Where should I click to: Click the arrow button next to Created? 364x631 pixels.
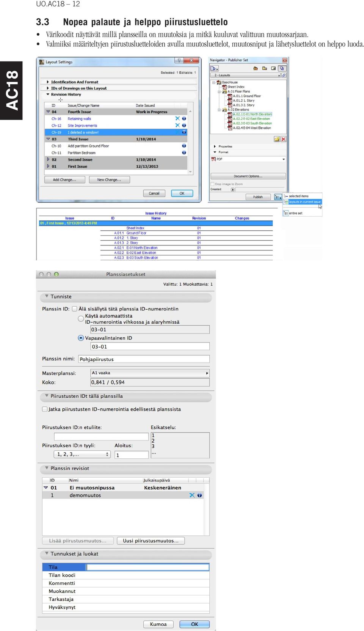[x=233, y=189]
